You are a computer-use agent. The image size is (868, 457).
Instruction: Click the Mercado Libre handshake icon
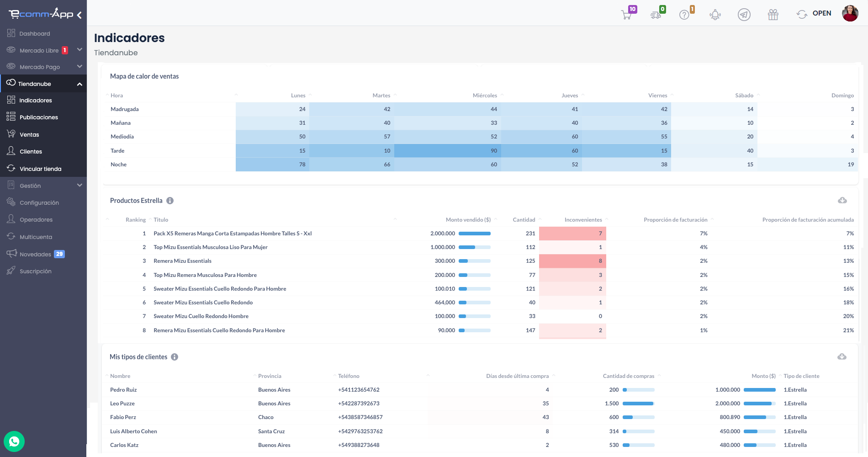point(11,49)
